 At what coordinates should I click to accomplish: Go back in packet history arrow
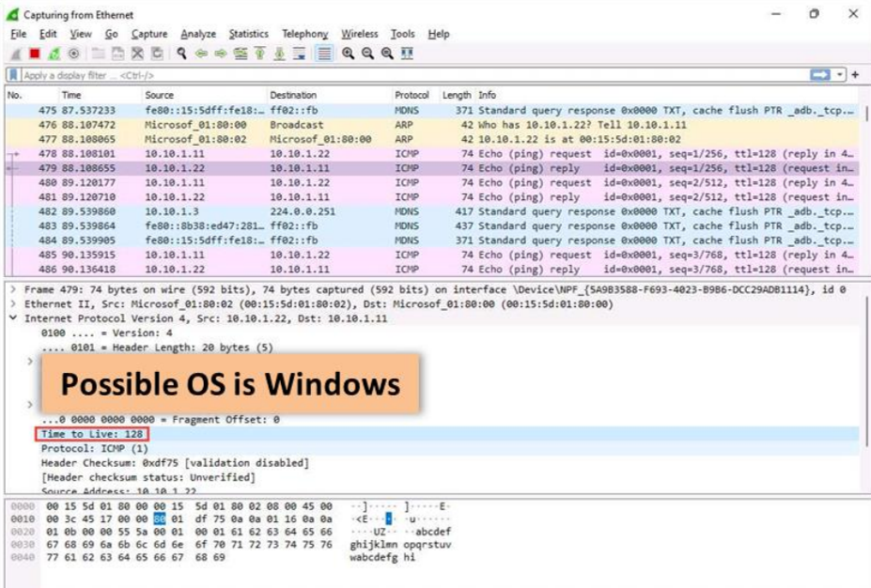201,54
